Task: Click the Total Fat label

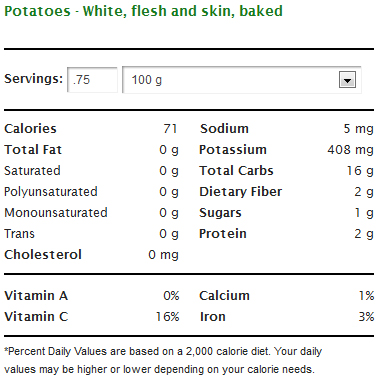Action: (33, 149)
